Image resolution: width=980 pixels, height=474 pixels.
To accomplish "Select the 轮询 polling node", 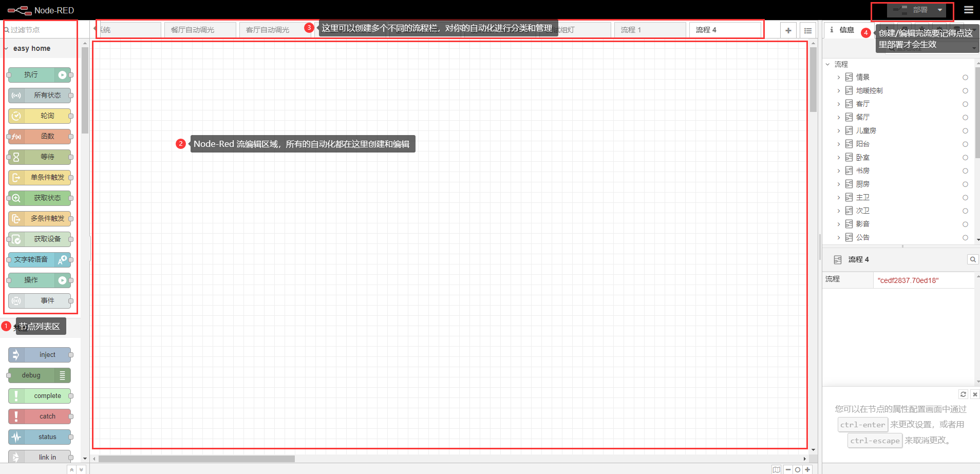I will click(40, 116).
